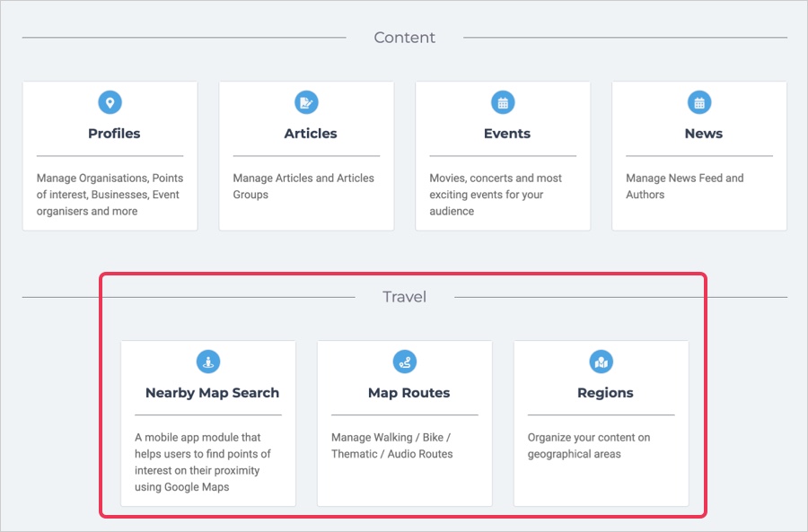Click the Manage Walking / Bike routes description
808x532 pixels.
point(392,446)
